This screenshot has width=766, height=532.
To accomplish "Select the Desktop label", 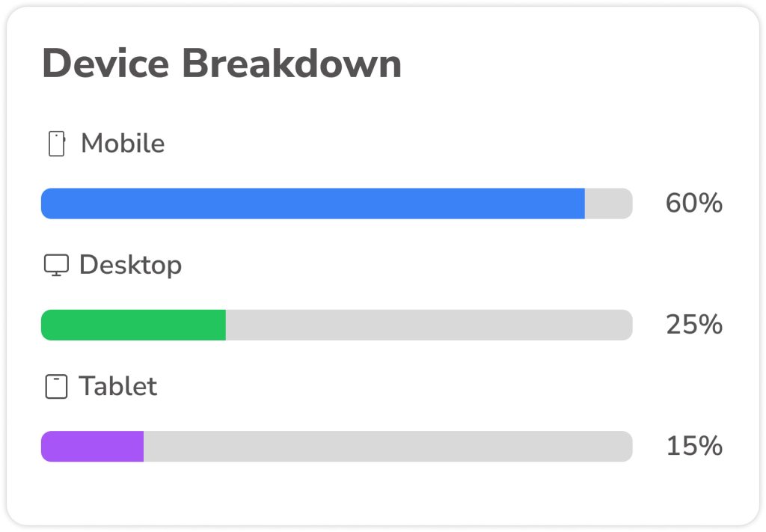I will [x=130, y=266].
